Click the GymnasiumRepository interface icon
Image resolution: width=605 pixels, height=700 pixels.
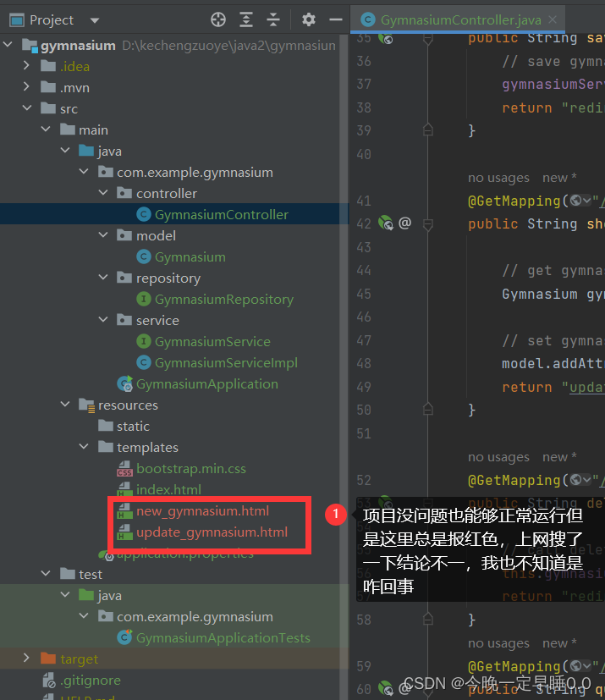[x=143, y=299]
